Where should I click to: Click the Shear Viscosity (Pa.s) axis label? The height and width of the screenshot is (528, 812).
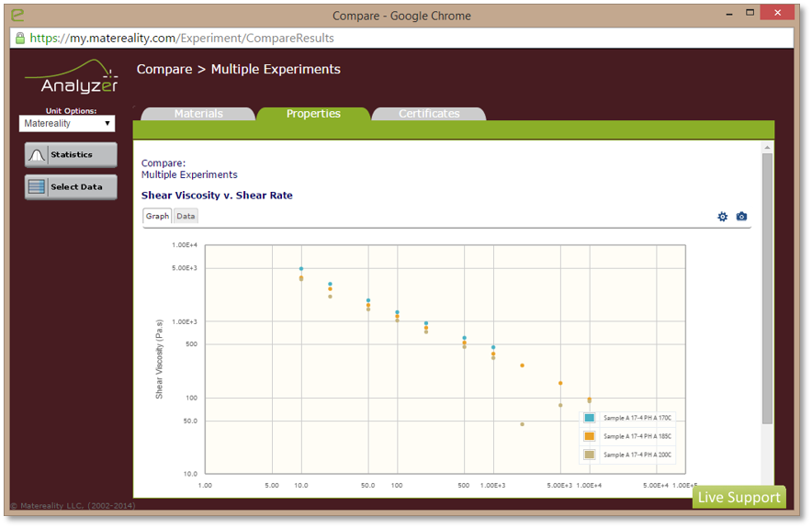pos(160,359)
